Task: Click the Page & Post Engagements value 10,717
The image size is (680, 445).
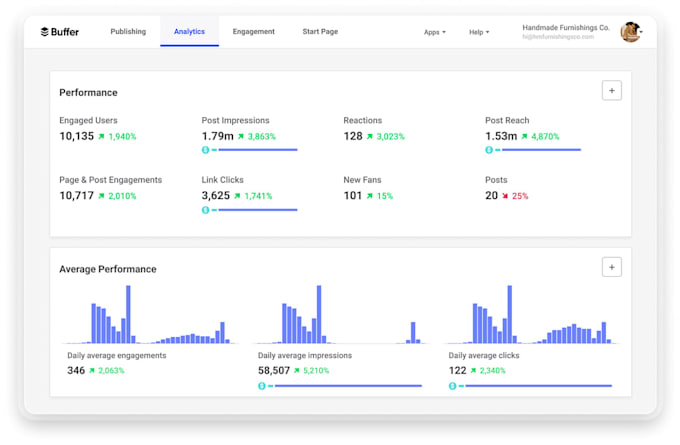Action: point(76,196)
